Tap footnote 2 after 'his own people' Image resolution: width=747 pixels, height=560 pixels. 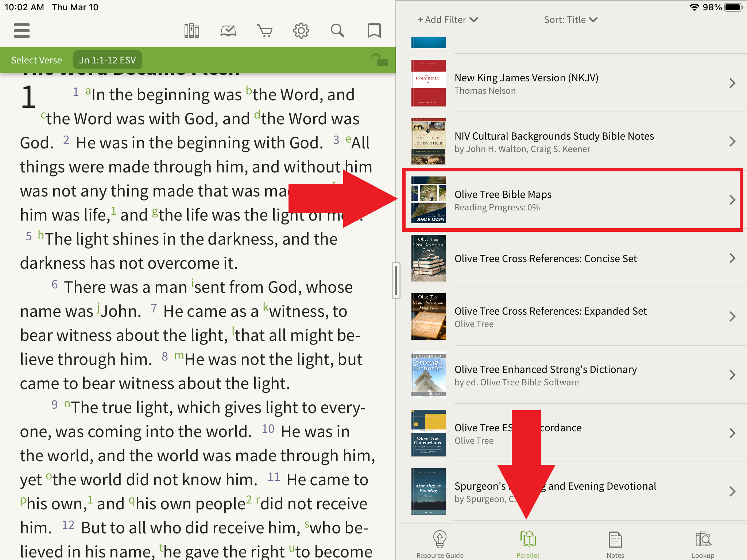pyautogui.click(x=249, y=499)
